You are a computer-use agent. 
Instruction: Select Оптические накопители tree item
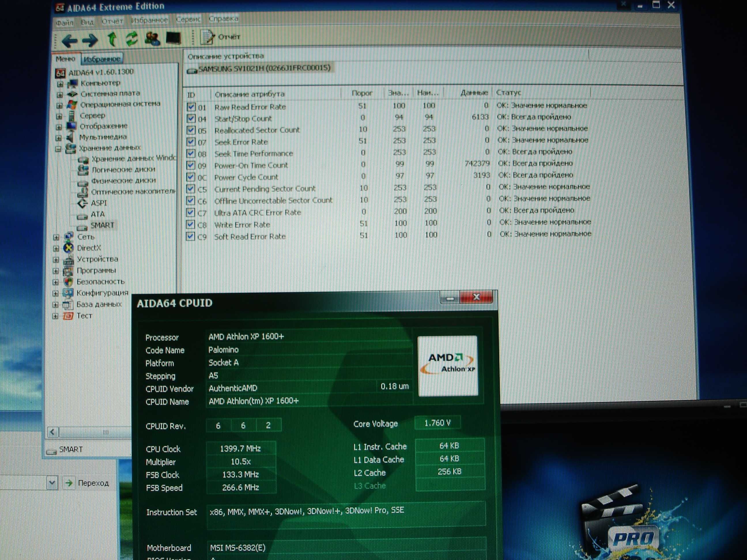click(133, 191)
